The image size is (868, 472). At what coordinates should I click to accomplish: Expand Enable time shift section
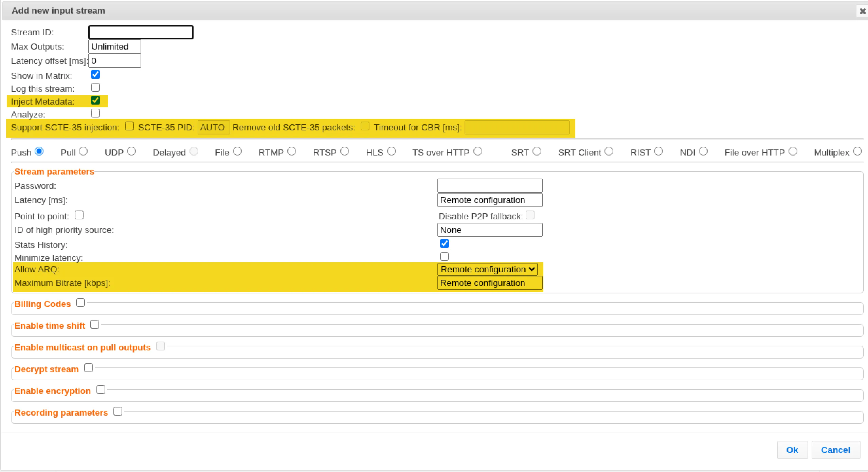pyautogui.click(x=95, y=324)
